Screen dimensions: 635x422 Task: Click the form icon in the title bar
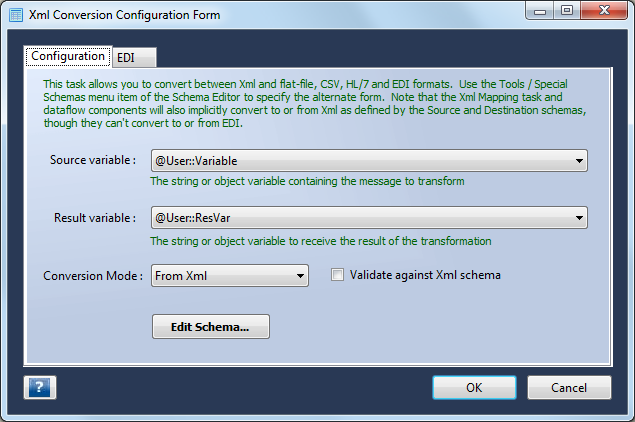tap(16, 15)
